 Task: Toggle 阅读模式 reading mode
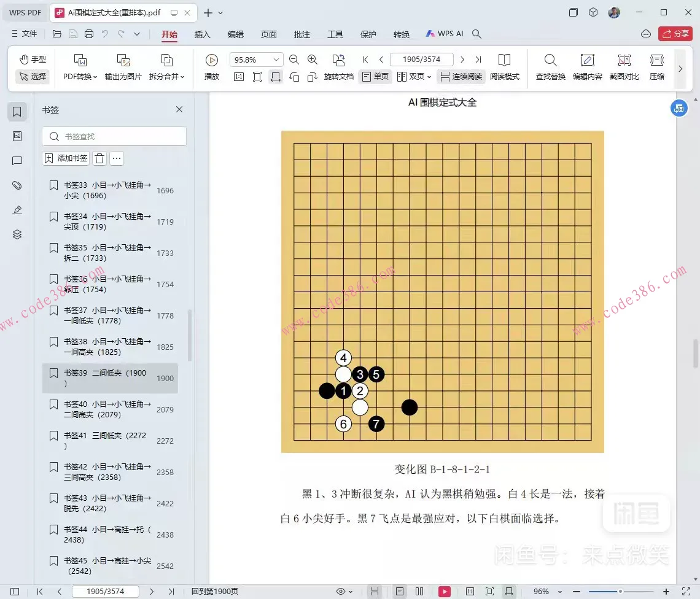(505, 77)
